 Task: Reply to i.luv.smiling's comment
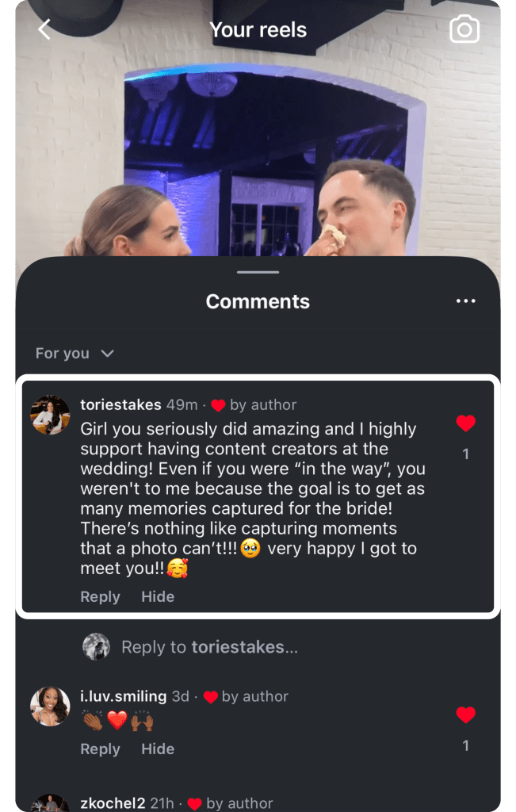point(100,749)
